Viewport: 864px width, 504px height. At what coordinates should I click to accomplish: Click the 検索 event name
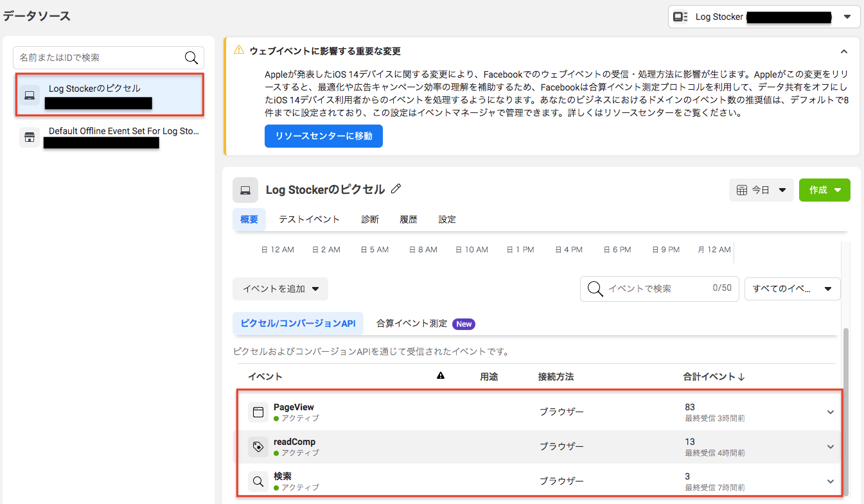(x=283, y=476)
